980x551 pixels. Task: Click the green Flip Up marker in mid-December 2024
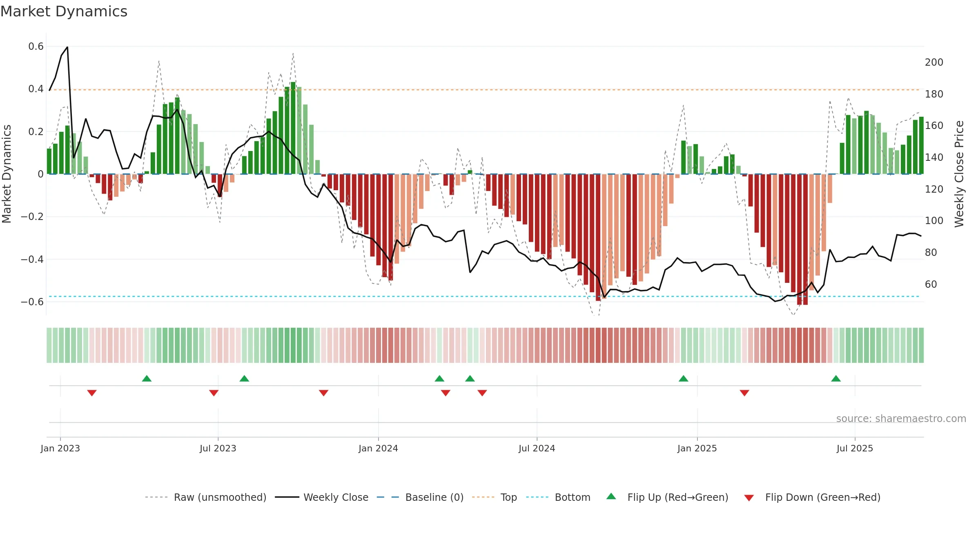[684, 378]
